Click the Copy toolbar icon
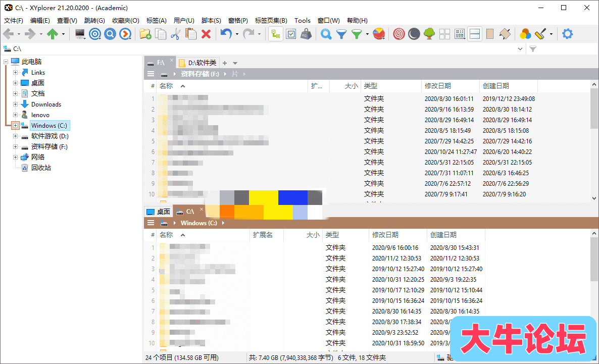The height and width of the screenshot is (364, 599). [x=161, y=34]
